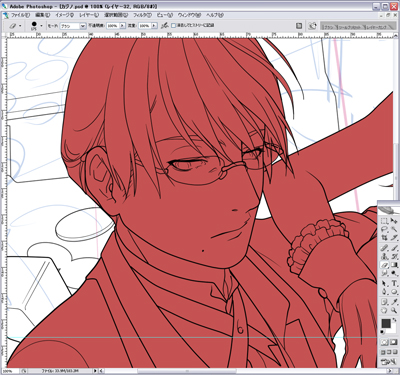Select the Move tool
Screen dimensions: 400x375
(x=394, y=221)
